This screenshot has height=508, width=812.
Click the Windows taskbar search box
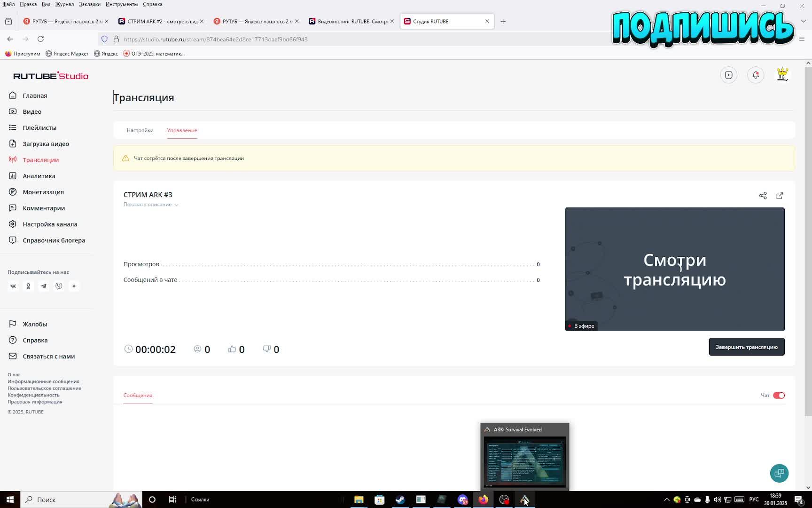click(x=81, y=500)
